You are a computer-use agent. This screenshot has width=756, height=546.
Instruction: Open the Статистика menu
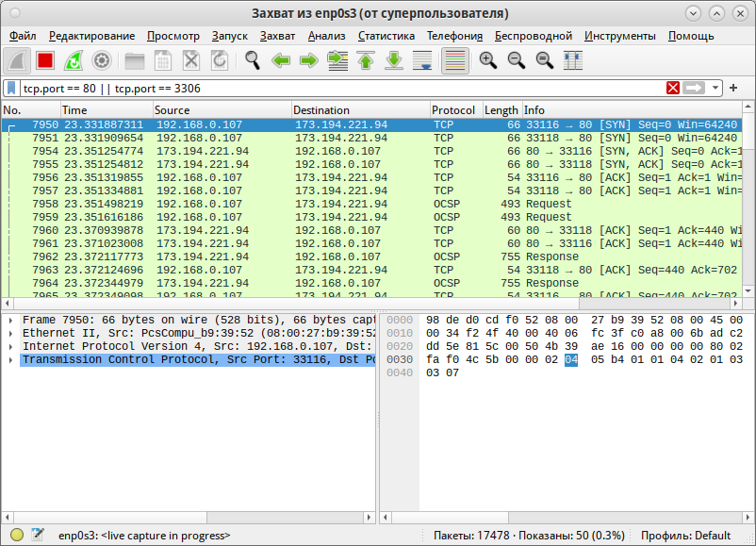pos(386,36)
